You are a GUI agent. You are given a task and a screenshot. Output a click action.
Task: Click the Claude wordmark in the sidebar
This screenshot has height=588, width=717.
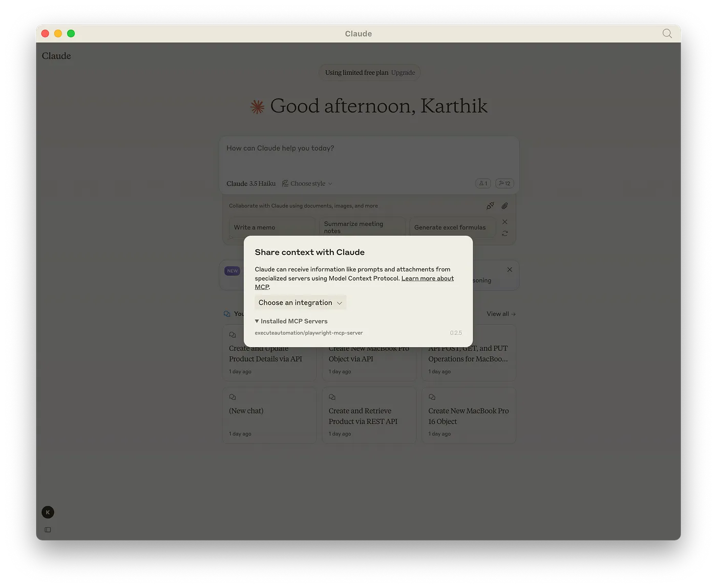[56, 56]
